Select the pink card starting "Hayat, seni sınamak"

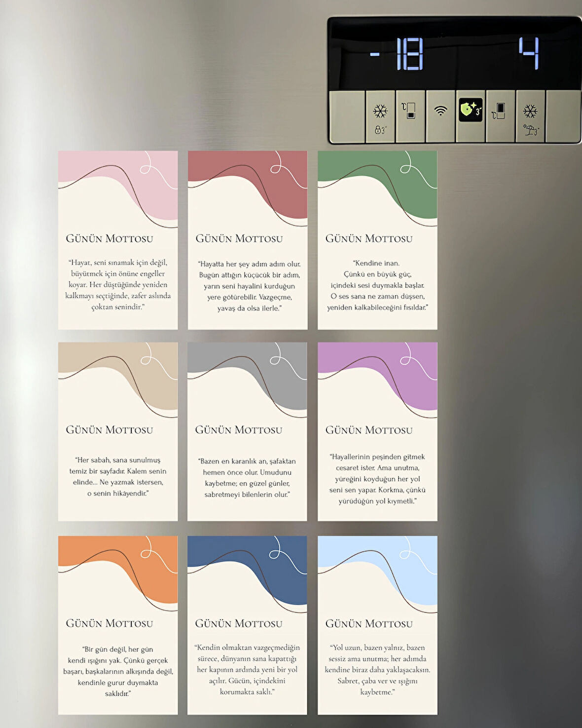click(x=118, y=240)
